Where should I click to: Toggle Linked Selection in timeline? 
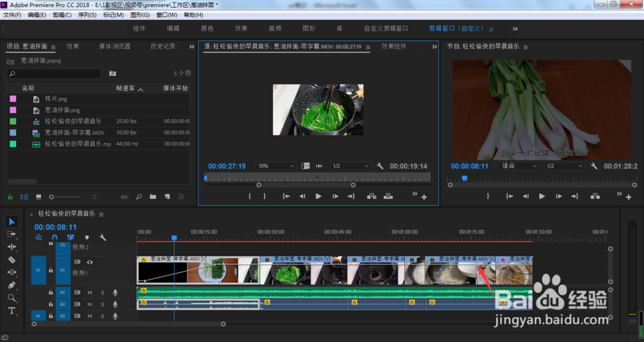(x=71, y=237)
